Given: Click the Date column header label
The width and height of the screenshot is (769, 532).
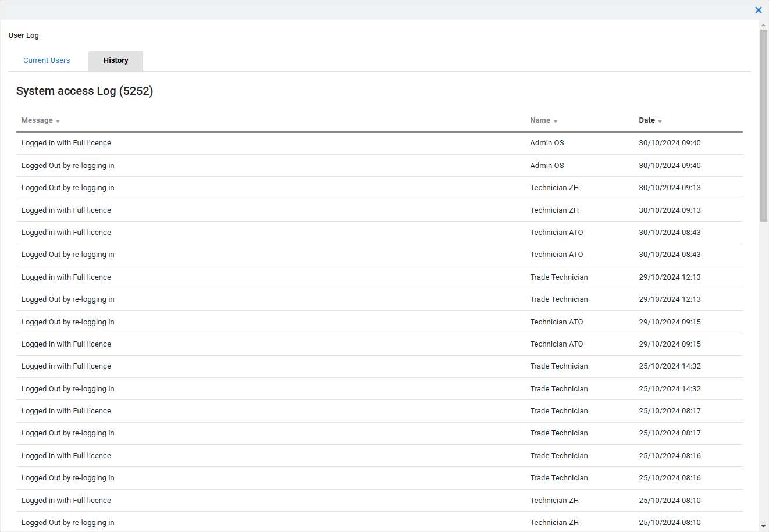Looking at the screenshot, I should tap(646, 120).
